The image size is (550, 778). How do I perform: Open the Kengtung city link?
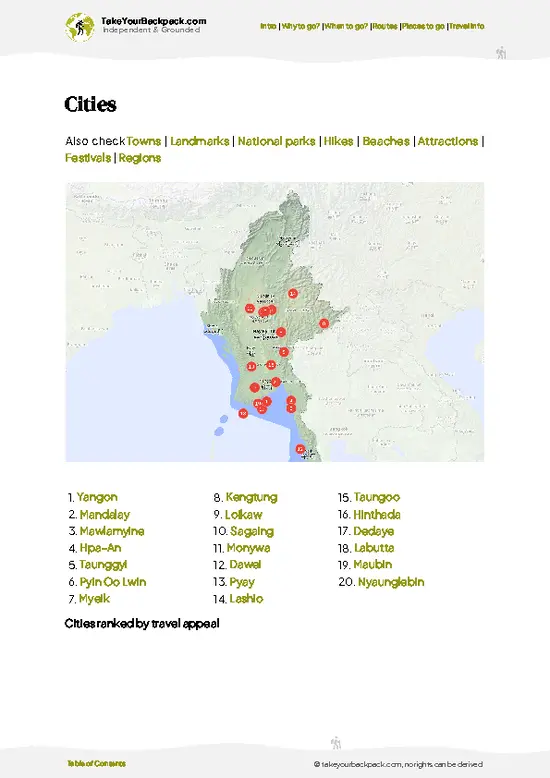252,497
